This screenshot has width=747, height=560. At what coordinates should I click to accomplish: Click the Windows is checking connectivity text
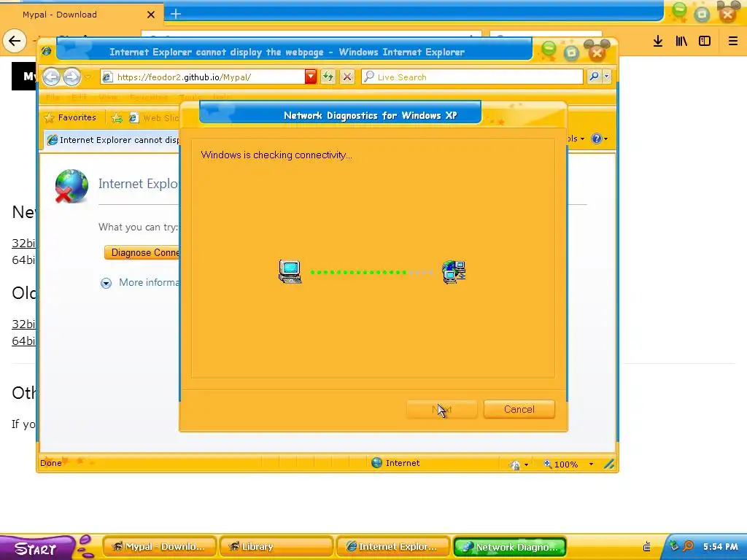point(276,155)
